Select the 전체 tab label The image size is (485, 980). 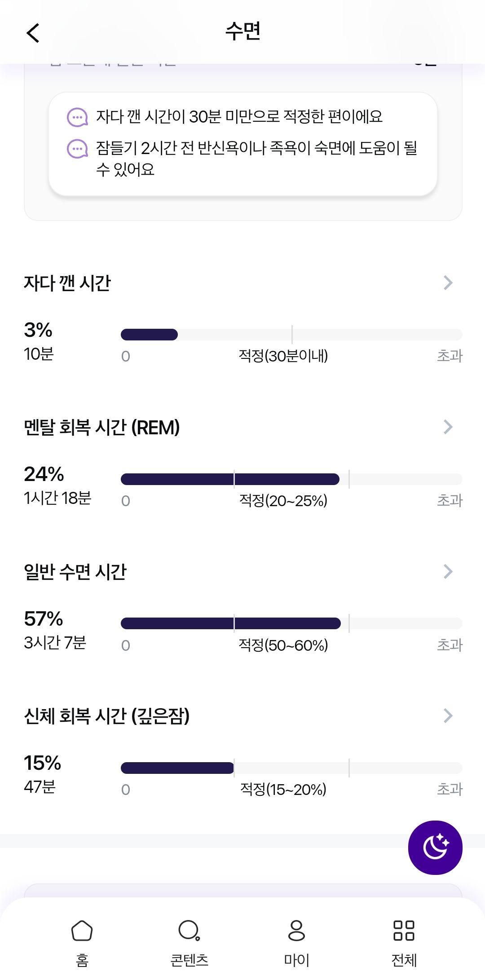click(x=404, y=960)
